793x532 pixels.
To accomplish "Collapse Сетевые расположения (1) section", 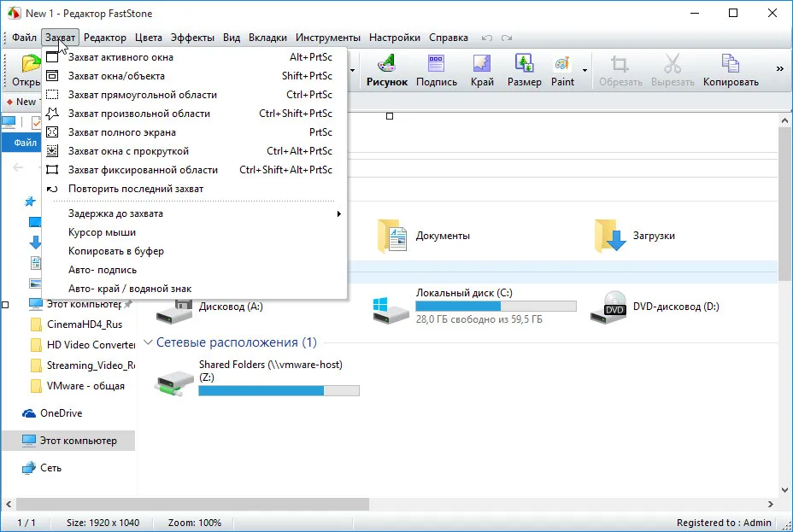I will click(148, 342).
